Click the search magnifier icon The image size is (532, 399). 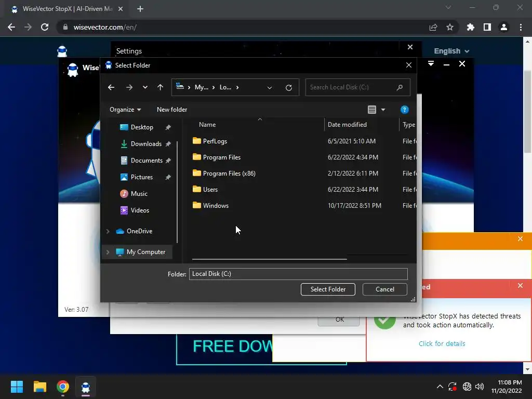400,87
